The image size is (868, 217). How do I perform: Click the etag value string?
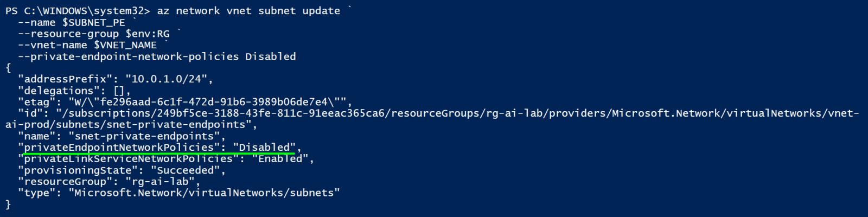208,102
